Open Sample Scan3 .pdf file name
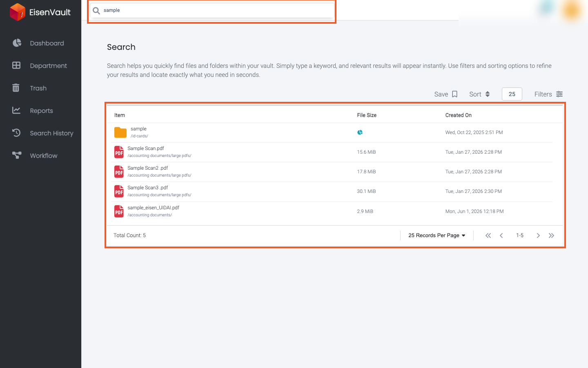Screen dimensions: 588x368 click(x=148, y=188)
